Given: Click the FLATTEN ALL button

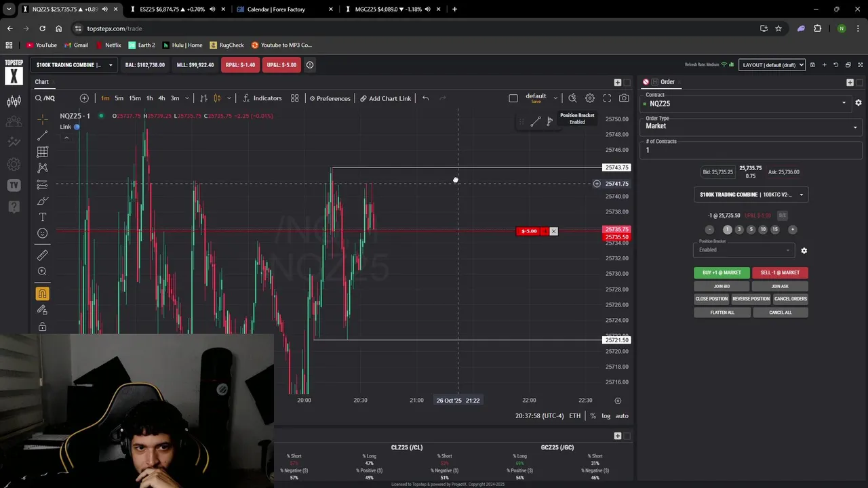Looking at the screenshot, I should point(722,312).
